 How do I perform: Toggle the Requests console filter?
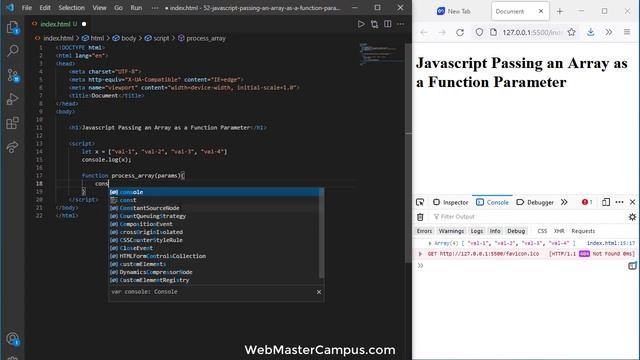[583, 231]
